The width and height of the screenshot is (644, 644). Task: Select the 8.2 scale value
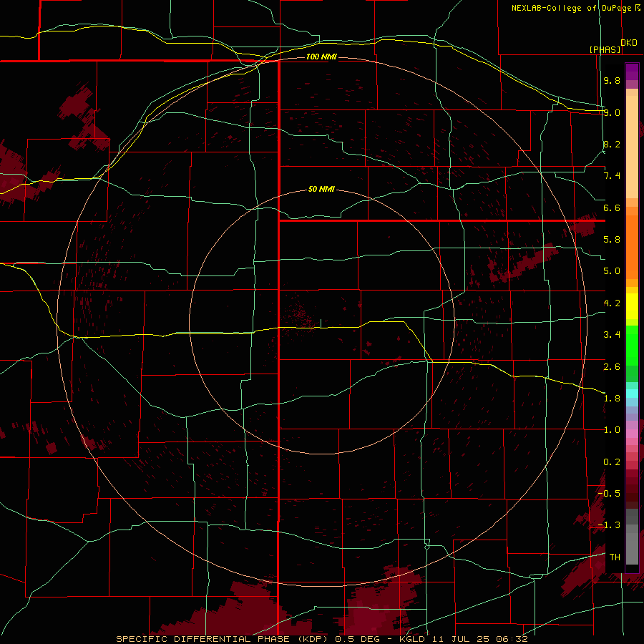(x=612, y=144)
